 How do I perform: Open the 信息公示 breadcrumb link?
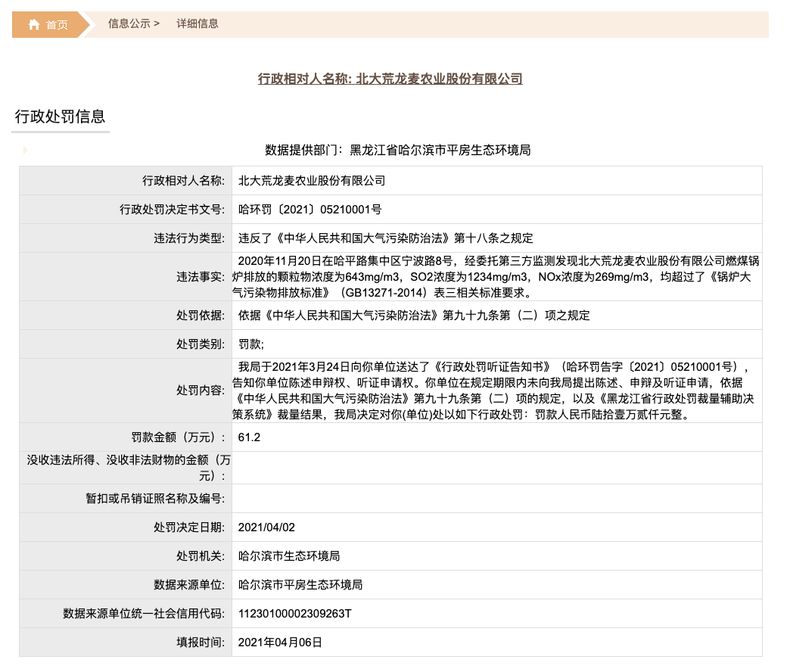pyautogui.click(x=133, y=23)
